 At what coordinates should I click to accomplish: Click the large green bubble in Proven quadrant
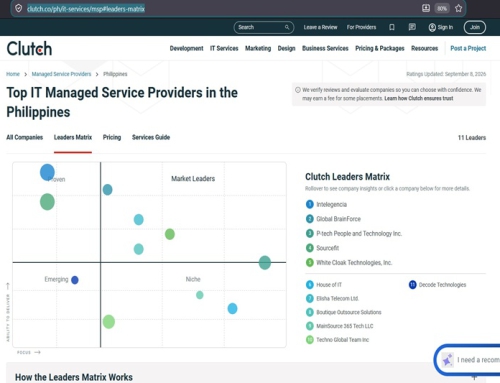[x=47, y=202]
